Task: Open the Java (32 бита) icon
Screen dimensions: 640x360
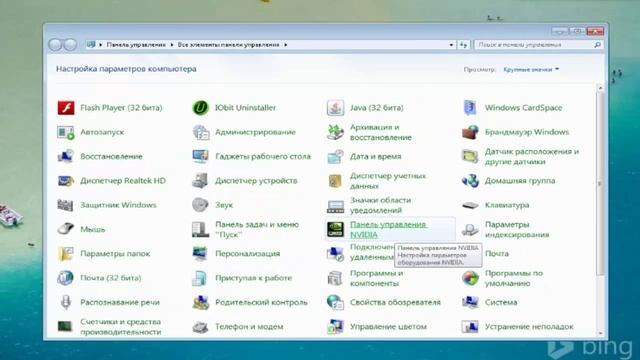Action: coord(335,108)
